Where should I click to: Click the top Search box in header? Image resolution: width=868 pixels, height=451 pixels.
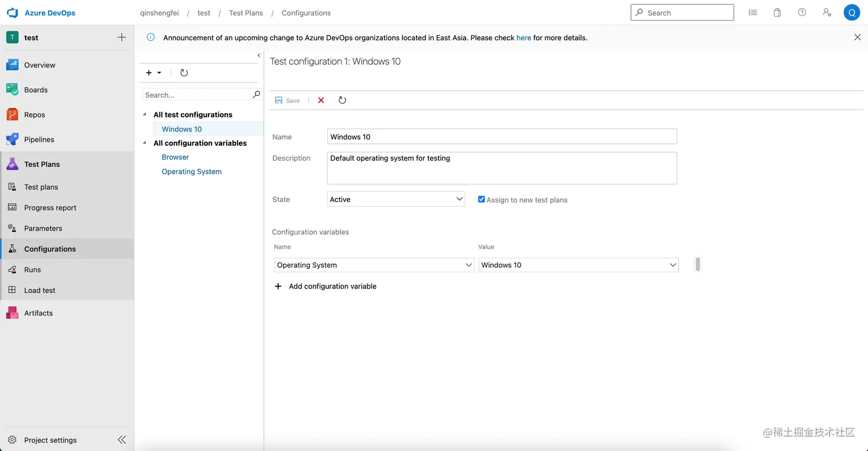click(682, 13)
